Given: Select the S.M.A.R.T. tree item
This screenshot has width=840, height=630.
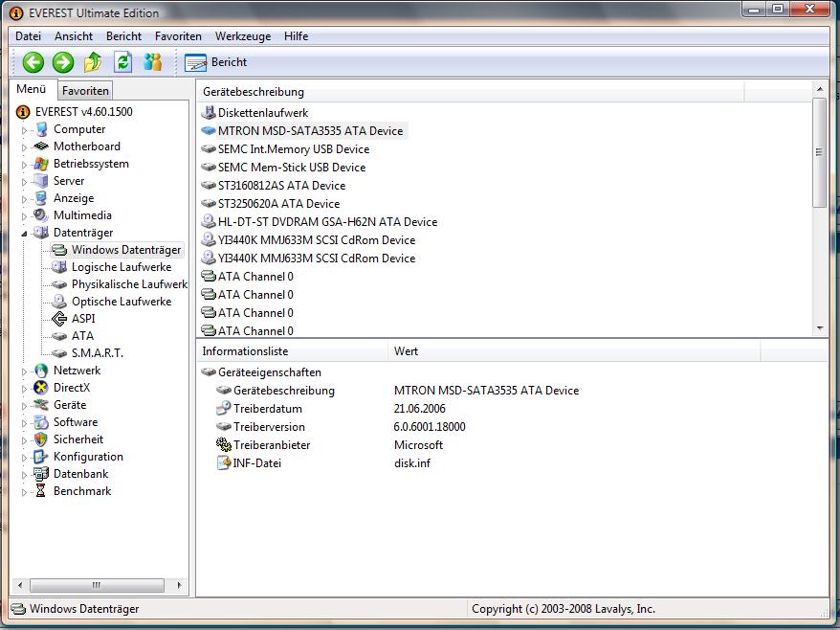Looking at the screenshot, I should point(97,352).
